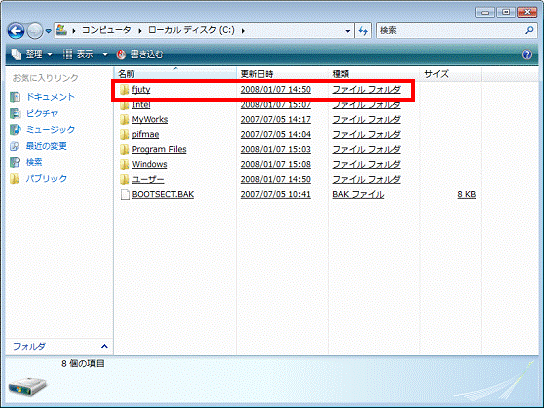Click the 8 KB size cell
Viewport: 544px width, 408px height.
[x=467, y=194]
